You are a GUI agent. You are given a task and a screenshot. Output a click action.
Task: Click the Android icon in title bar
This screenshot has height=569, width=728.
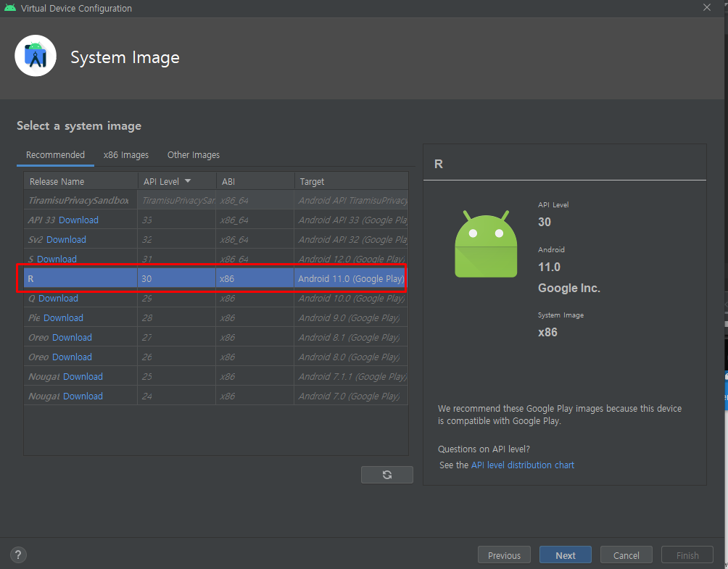[x=9, y=8]
